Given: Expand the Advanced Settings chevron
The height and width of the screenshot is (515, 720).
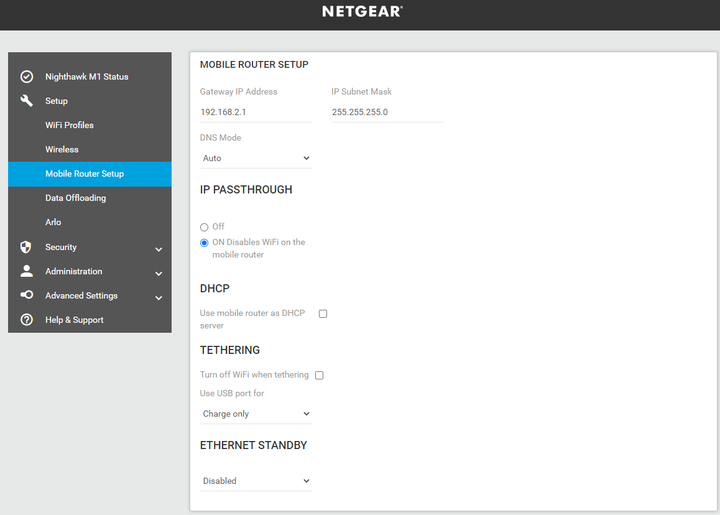Looking at the screenshot, I should point(158,298).
